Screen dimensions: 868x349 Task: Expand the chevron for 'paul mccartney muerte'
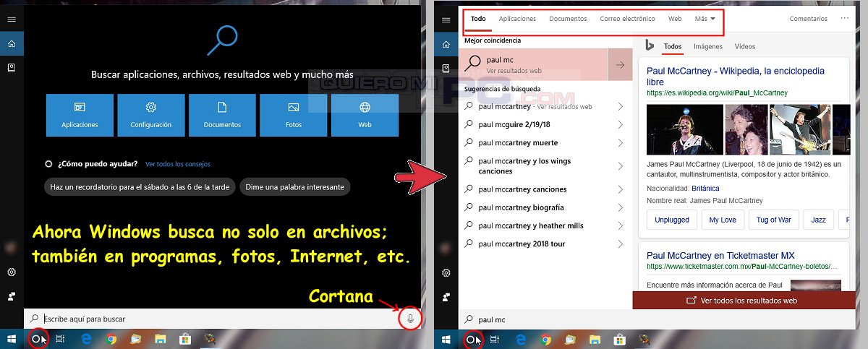click(x=621, y=142)
